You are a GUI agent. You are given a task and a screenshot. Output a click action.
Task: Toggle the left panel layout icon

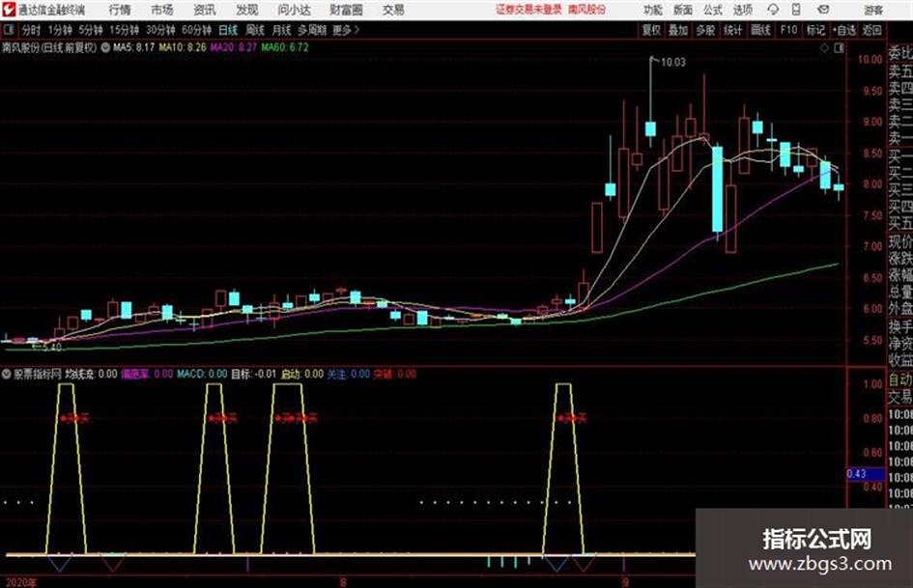(x=8, y=30)
